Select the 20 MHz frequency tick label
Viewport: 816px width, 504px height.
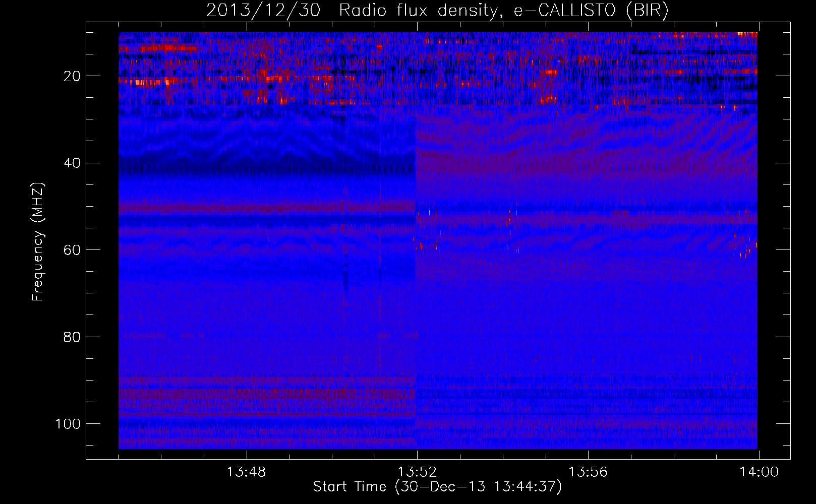click(x=72, y=76)
